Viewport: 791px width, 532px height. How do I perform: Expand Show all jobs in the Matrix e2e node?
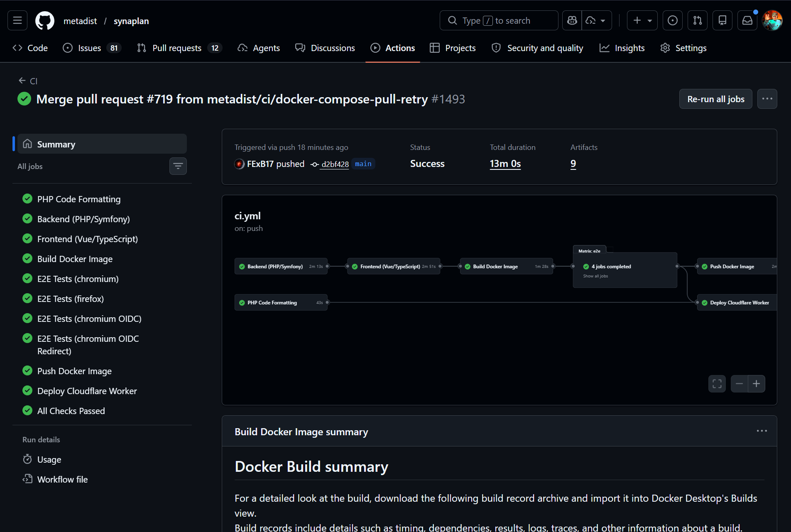point(596,276)
